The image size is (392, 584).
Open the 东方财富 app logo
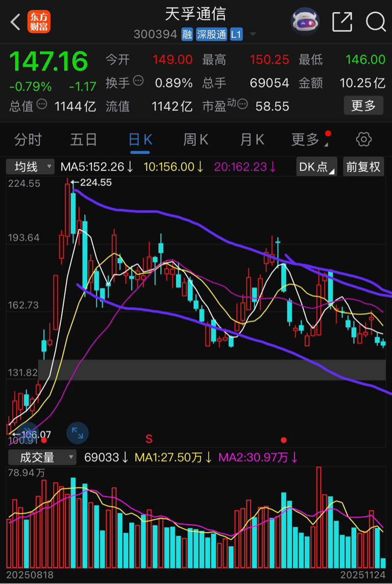tap(39, 22)
